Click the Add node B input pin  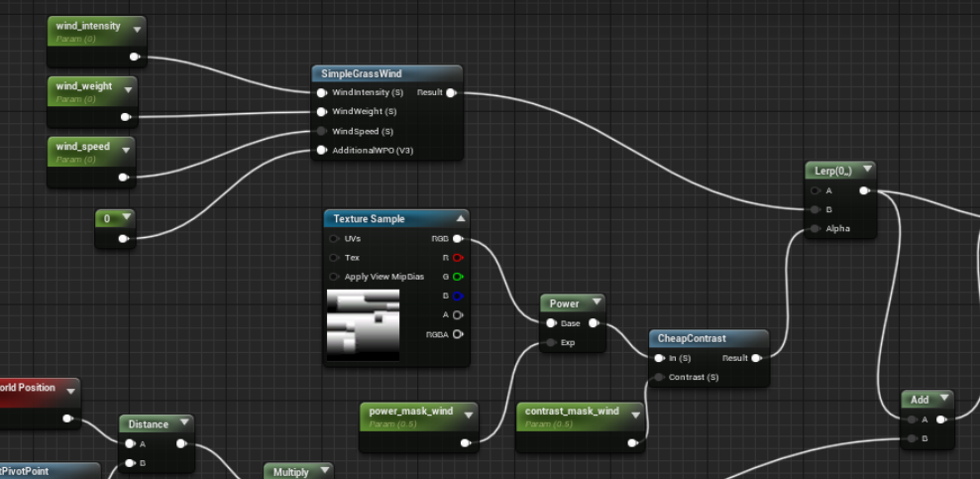pos(913,439)
